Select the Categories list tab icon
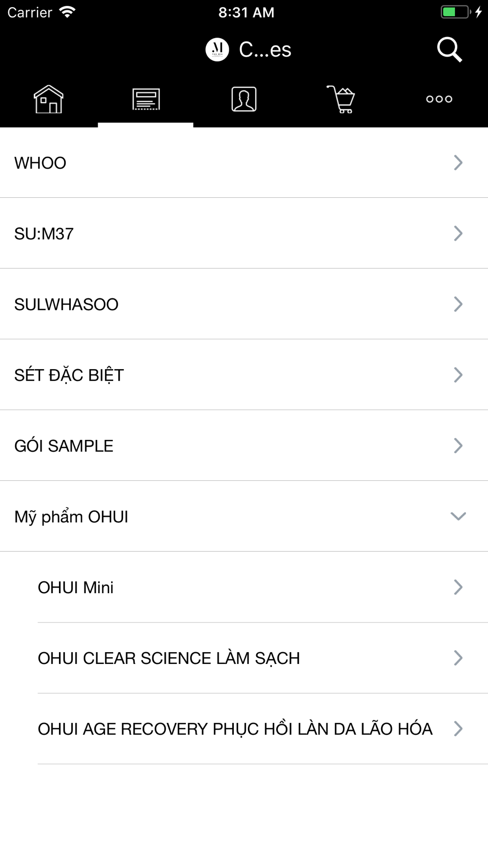488x868 pixels. tap(146, 99)
